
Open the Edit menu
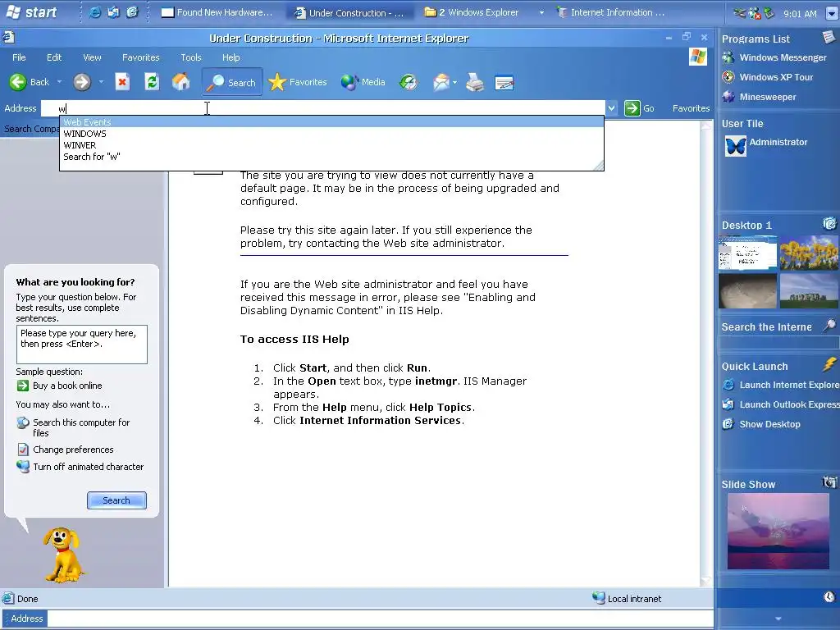coord(54,57)
